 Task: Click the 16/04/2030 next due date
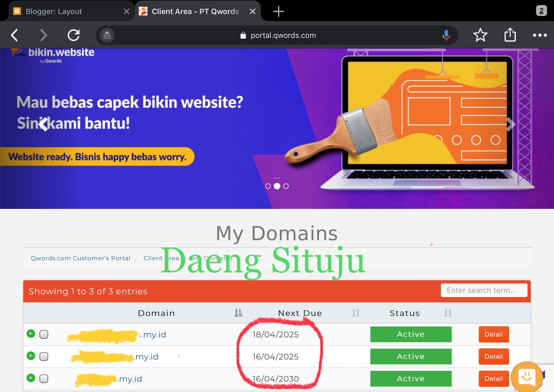[276, 379]
